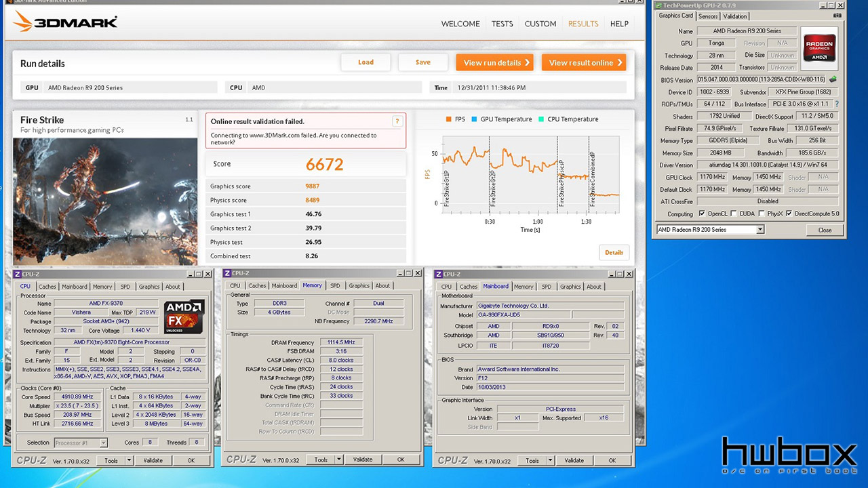868x488 pixels.
Task: Click the FireStrikeCombinedP marker in the chart
Action: [x=593, y=179]
